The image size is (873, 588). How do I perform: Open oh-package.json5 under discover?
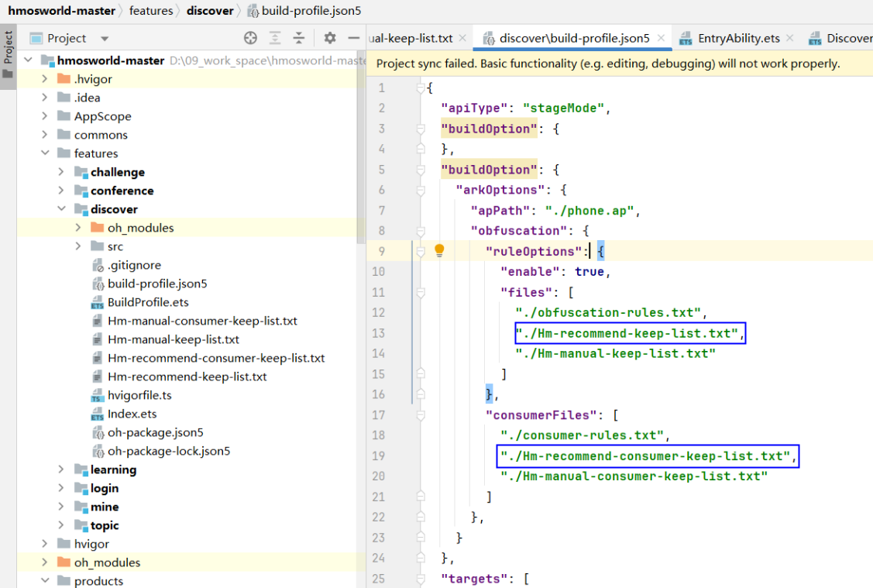(x=155, y=432)
